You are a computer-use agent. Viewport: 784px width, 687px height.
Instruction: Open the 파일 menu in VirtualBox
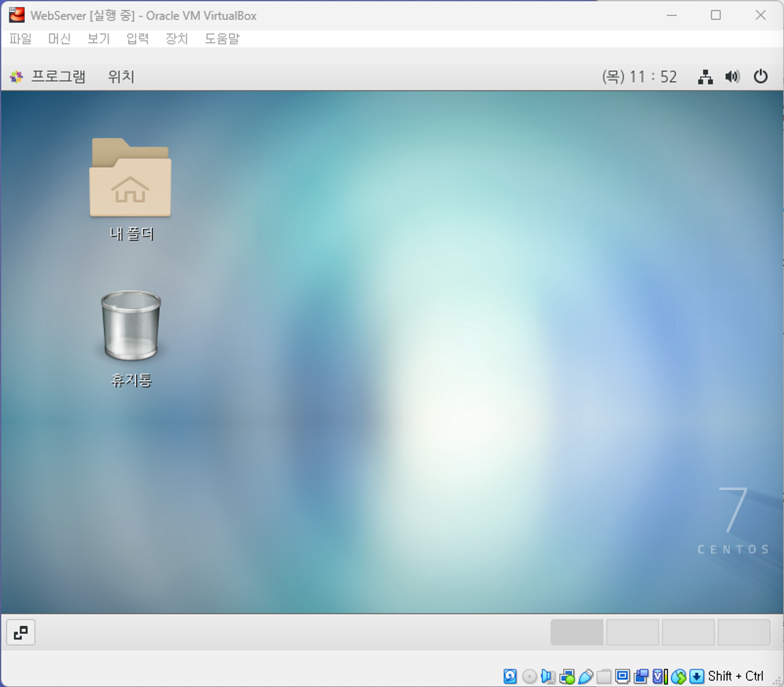(x=21, y=39)
